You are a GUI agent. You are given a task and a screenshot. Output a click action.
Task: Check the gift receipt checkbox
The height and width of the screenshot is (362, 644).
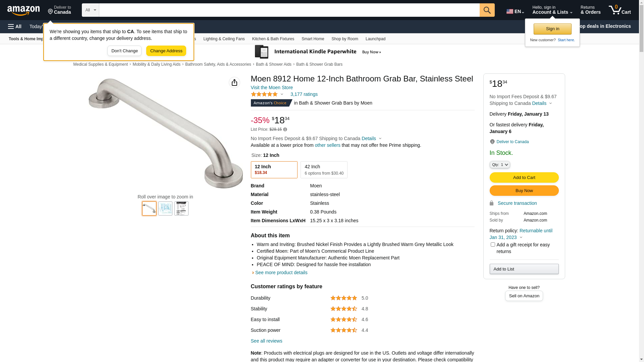tap(493, 245)
